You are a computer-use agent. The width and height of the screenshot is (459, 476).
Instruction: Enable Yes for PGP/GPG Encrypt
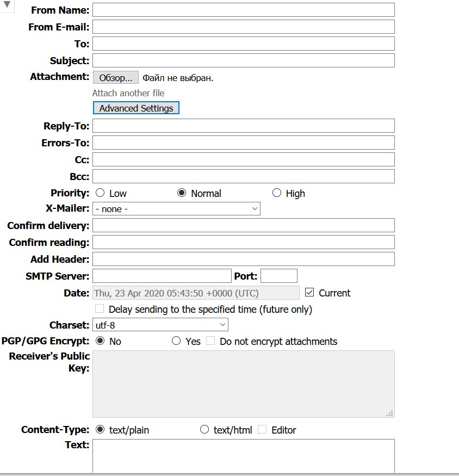click(x=176, y=341)
